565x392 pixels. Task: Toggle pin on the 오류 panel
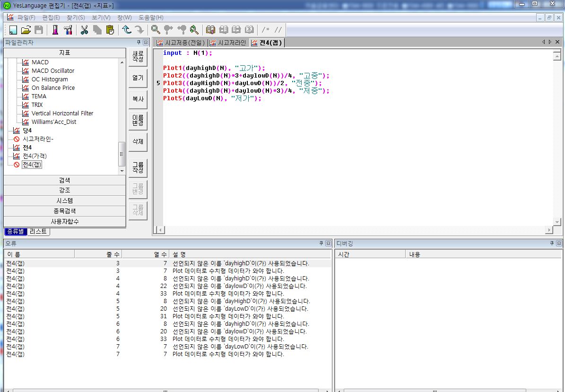[321, 243]
